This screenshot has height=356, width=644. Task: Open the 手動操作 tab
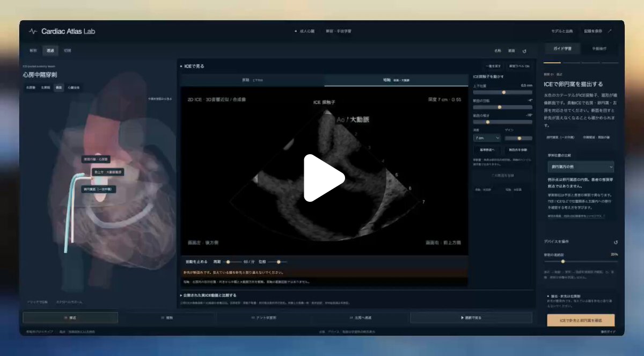click(599, 48)
